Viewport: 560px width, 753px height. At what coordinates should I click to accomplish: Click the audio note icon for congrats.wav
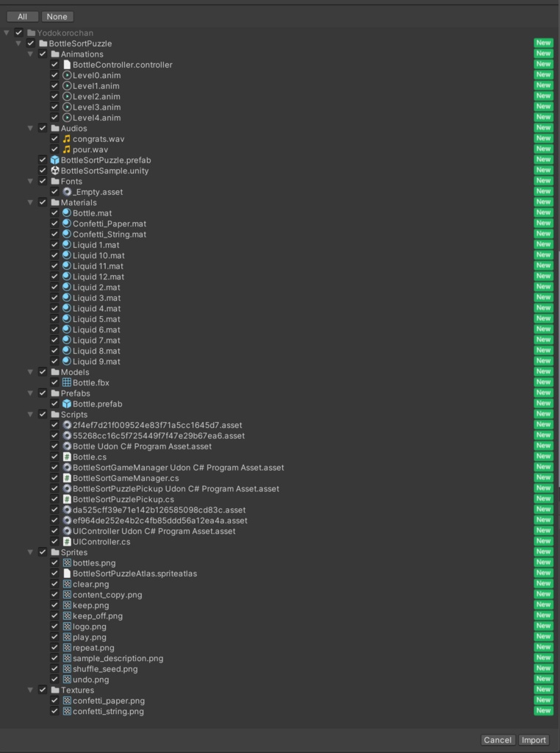click(x=67, y=139)
